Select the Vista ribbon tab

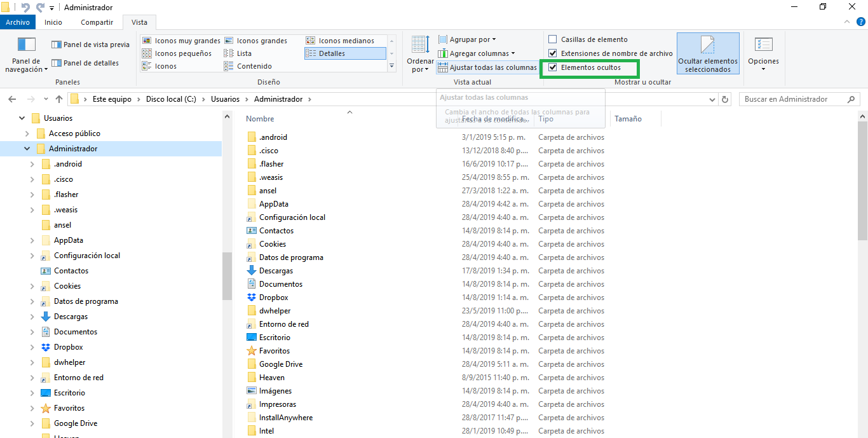click(139, 22)
